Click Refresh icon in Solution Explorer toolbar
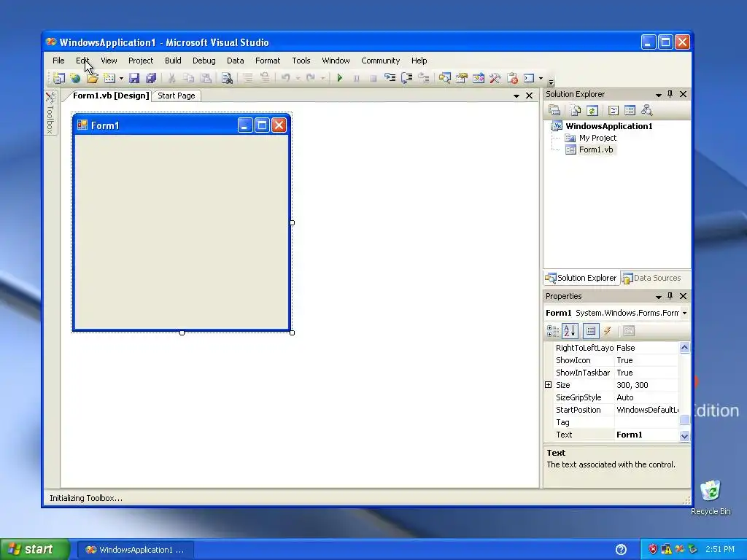Image resolution: width=747 pixels, height=560 pixels. pos(592,111)
